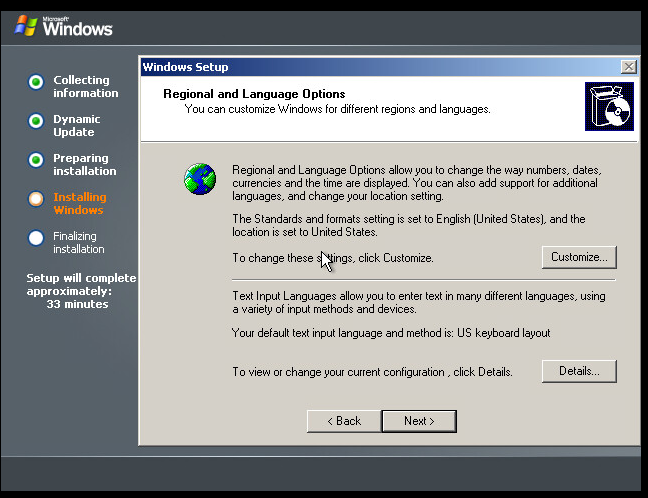Viewport: 648px width, 498px height.
Task: Click the Windows flag logo
Action: click(x=27, y=25)
